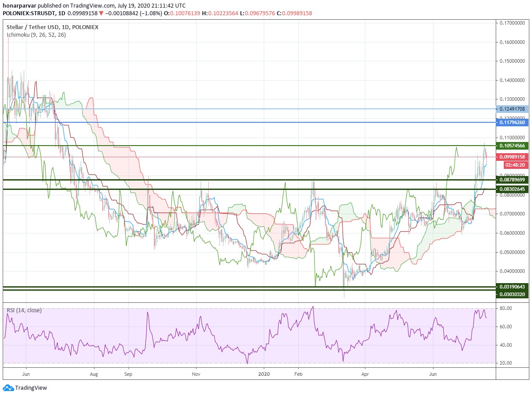
Task: Click the Apr label on time axis
Action: coord(365,374)
